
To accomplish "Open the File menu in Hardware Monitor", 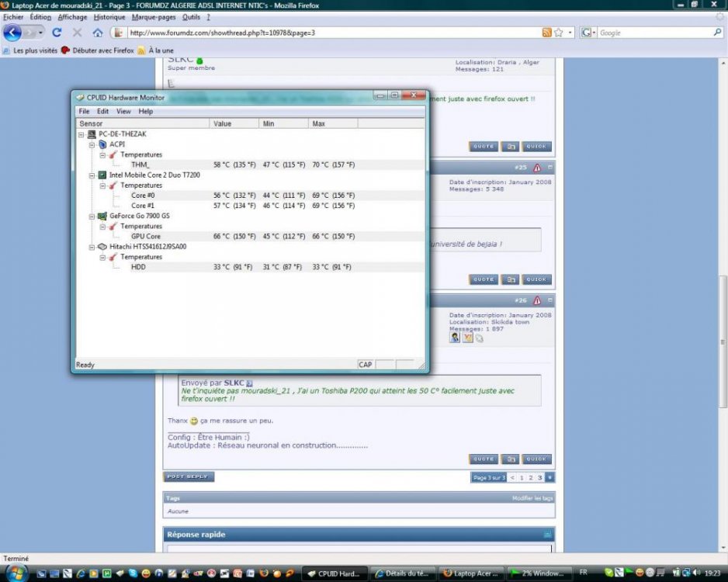I will (x=85, y=112).
